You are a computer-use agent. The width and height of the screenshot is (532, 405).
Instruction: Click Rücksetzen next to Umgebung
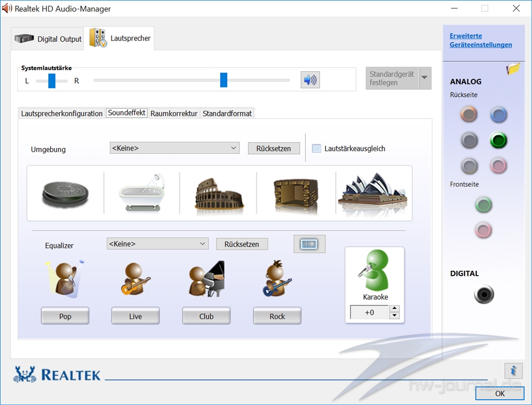pyautogui.click(x=273, y=148)
